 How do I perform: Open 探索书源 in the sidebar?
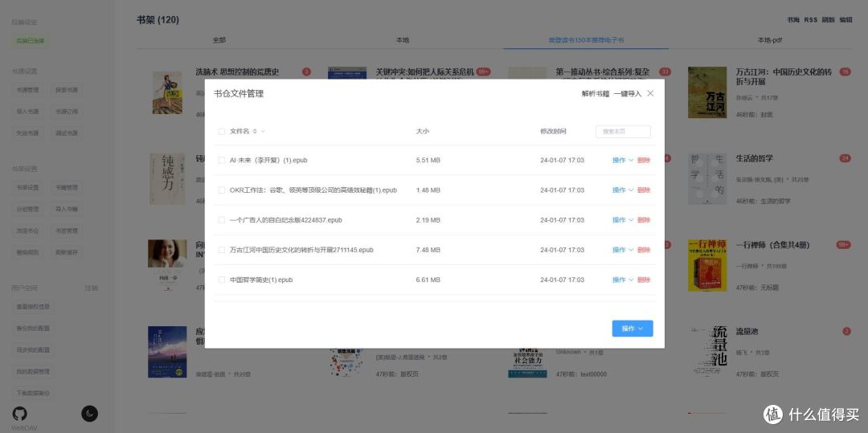(67, 90)
